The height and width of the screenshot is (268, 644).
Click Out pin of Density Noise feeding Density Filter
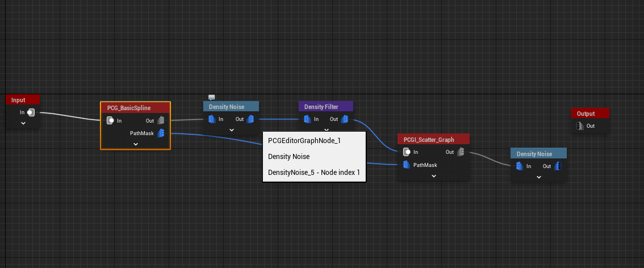tap(250, 119)
